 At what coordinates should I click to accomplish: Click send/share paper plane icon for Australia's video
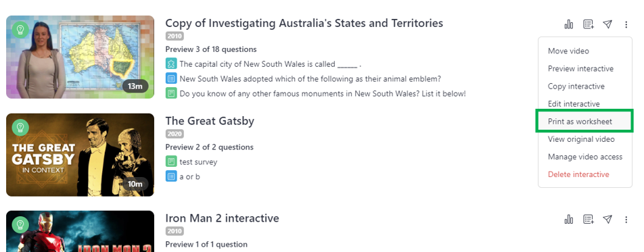[608, 24]
